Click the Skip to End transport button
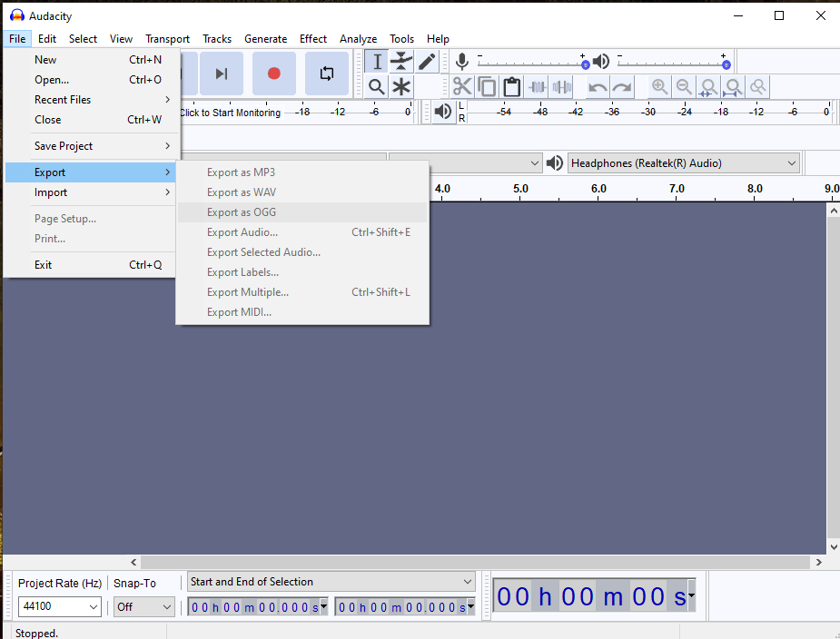The image size is (840, 639). (222, 74)
